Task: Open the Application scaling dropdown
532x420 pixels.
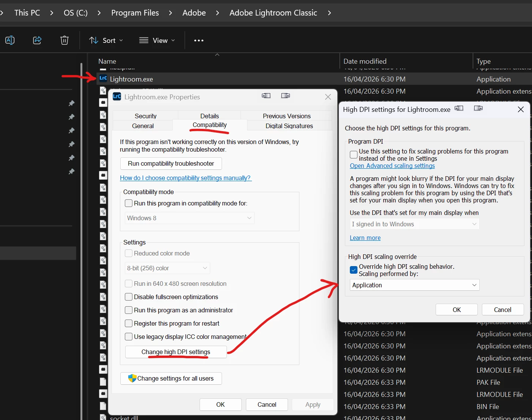Action: pyautogui.click(x=414, y=285)
